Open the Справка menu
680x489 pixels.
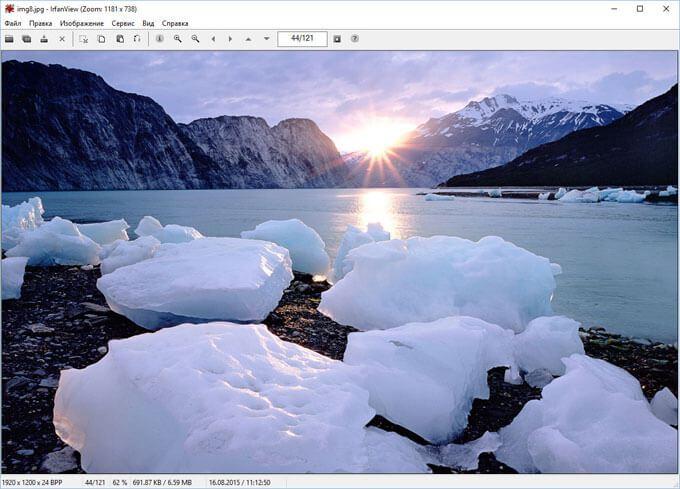175,23
